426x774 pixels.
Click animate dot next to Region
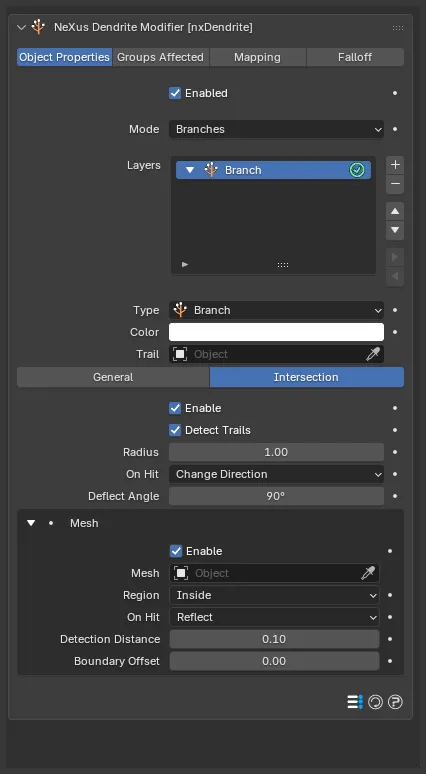click(x=390, y=595)
